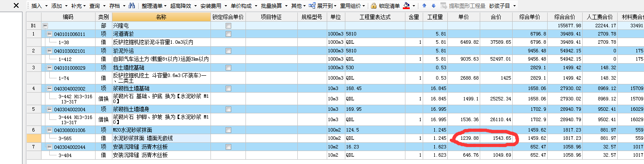The height and width of the screenshot is (164, 644).
Task: Move row up with blue up arrow
Action: [x=424, y=6]
